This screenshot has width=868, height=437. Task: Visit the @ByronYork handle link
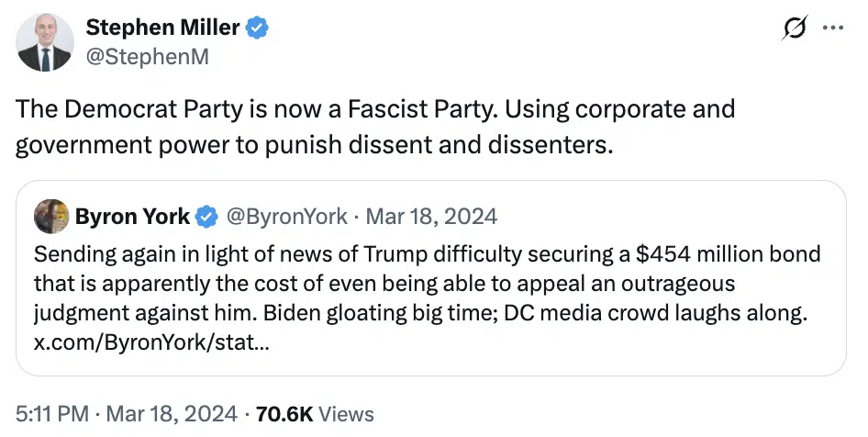pos(286,218)
